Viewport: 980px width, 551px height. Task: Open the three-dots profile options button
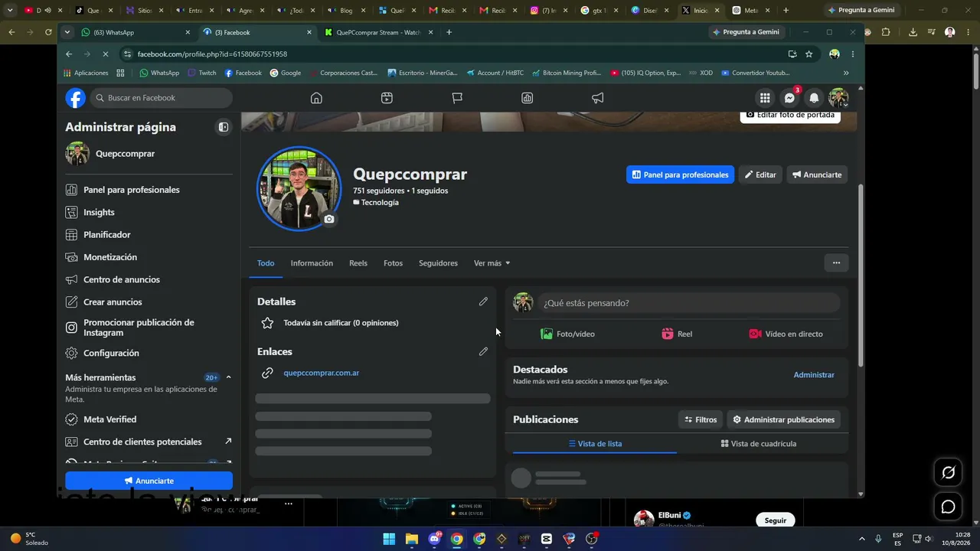click(x=836, y=262)
